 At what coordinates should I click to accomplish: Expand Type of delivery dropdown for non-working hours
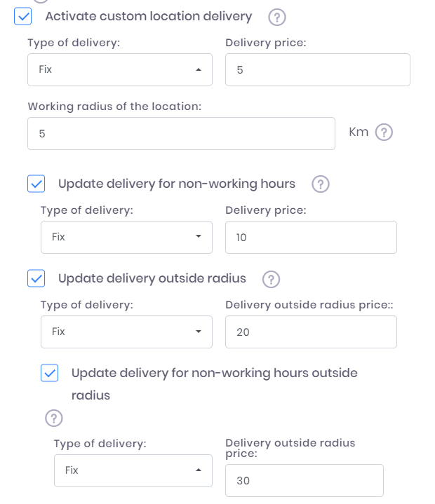coord(126,237)
